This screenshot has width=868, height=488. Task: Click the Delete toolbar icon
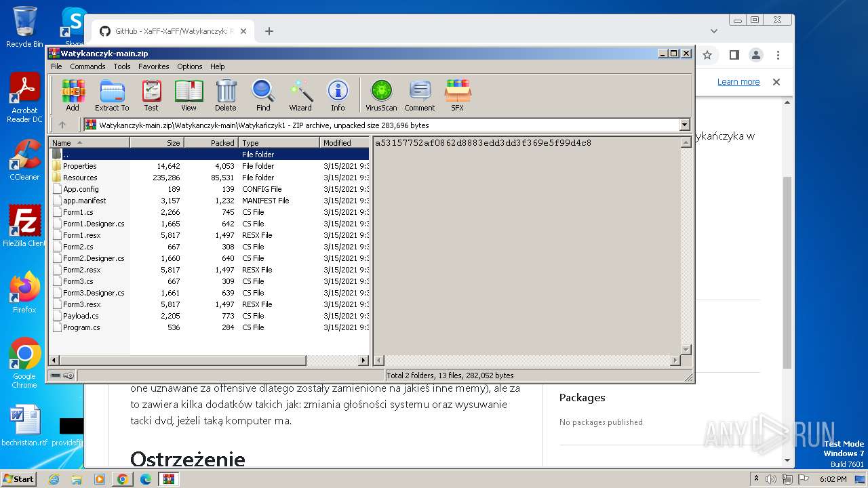pos(226,95)
